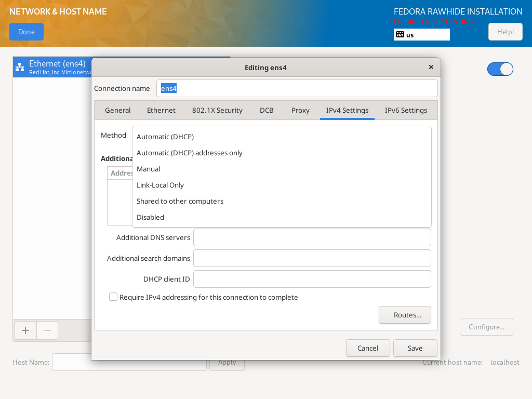Image resolution: width=532 pixels, height=399 pixels.
Task: Switch to the General tab
Action: pyautogui.click(x=118, y=110)
